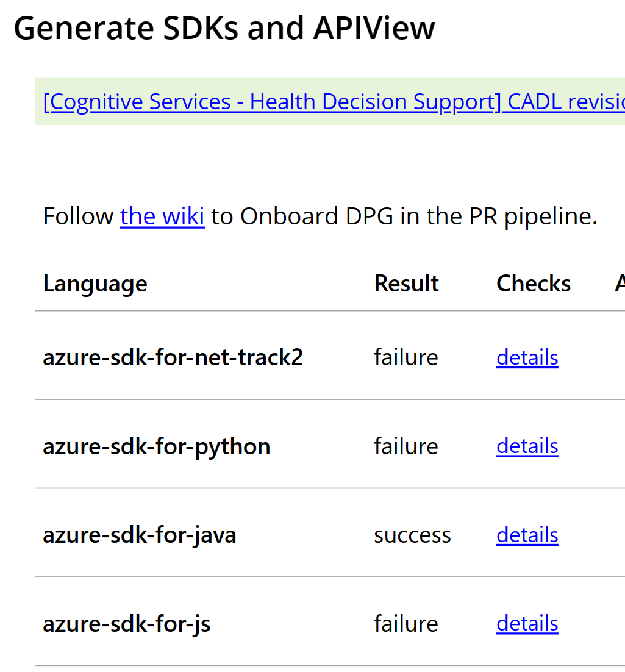Viewport: 625px width, 672px height.
Task: Select the azure-sdk-for-js row label
Action: [x=126, y=624]
